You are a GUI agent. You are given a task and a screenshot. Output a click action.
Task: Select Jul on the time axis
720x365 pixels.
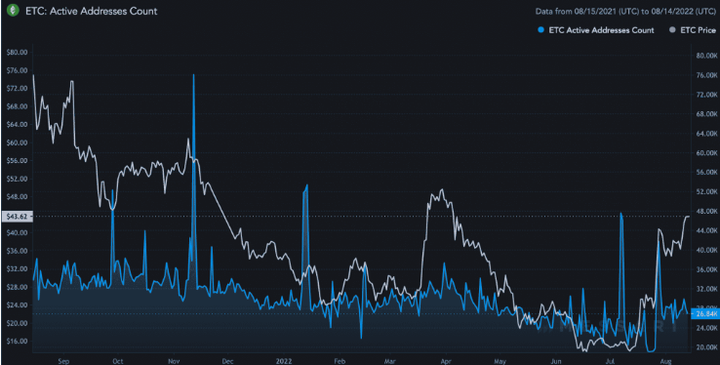point(610,360)
